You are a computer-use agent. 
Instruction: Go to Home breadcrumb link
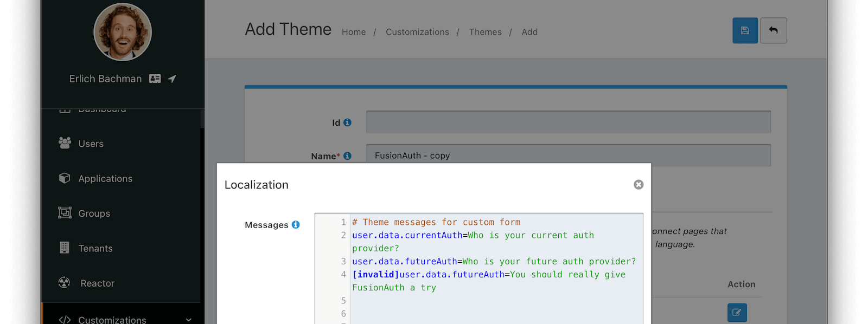[354, 32]
